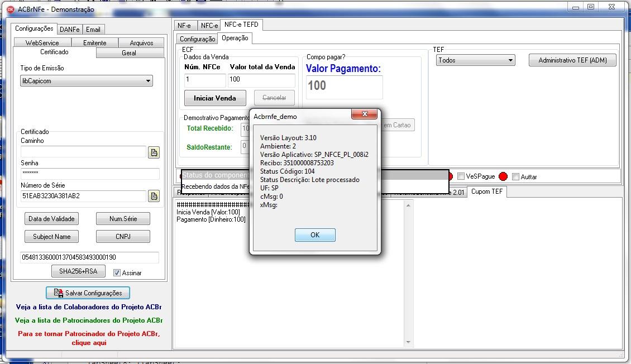The width and height of the screenshot is (631, 364).
Task: Select the Emitente tab
Action: [x=94, y=42]
